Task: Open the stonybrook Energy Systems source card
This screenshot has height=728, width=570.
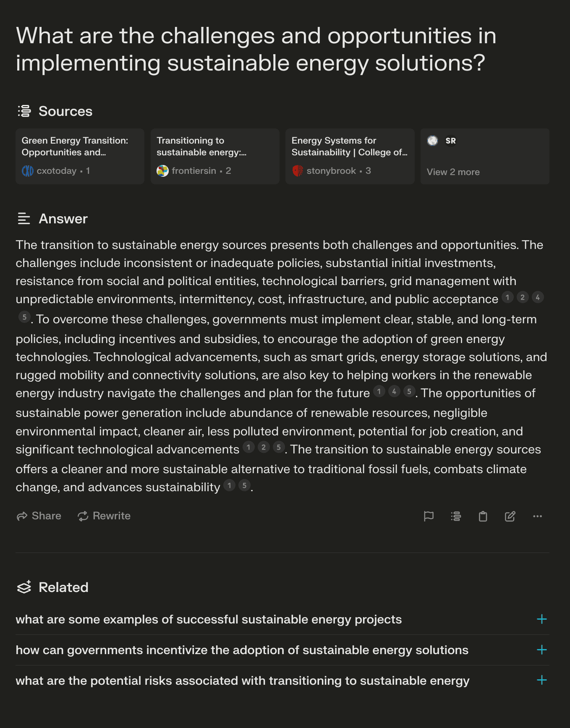Action: click(350, 156)
